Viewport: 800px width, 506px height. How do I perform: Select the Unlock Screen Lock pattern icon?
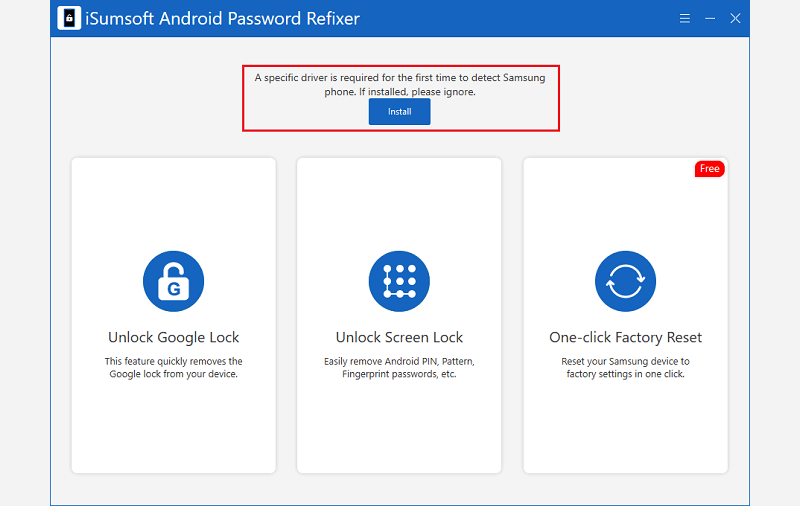tap(399, 281)
